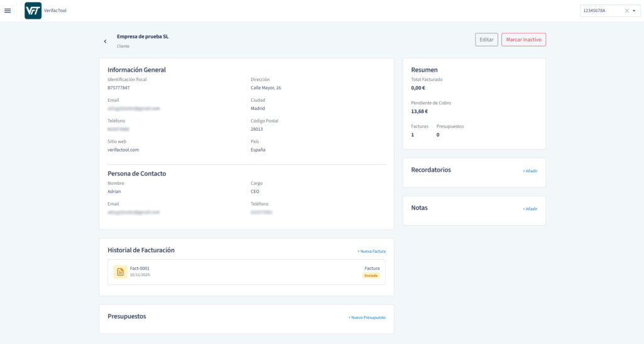This screenshot has width=644, height=344.
Task: Add a note via Notas + Añadir
Action: 530,209
